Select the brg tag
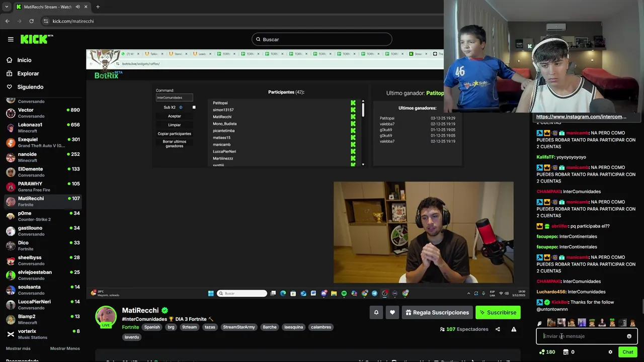 tap(171, 327)
